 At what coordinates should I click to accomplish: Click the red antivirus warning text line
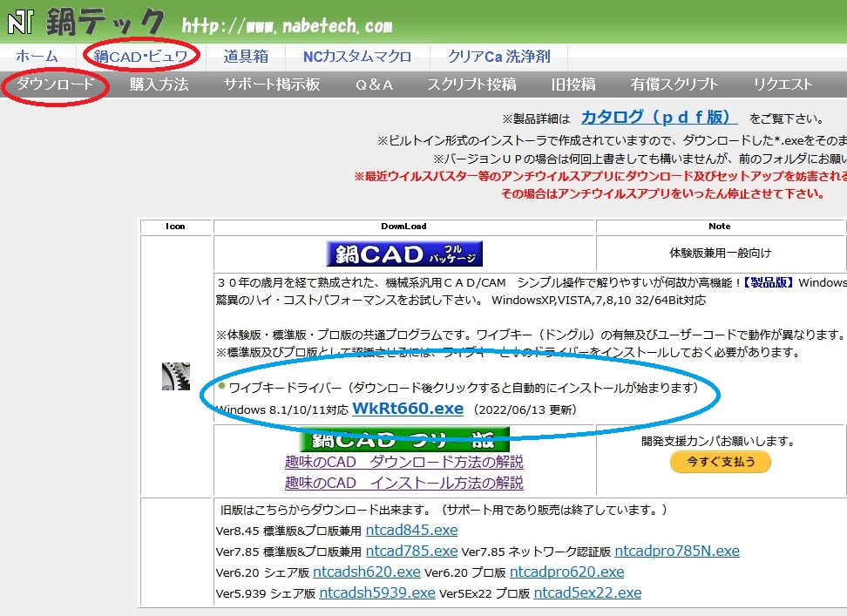600,176
